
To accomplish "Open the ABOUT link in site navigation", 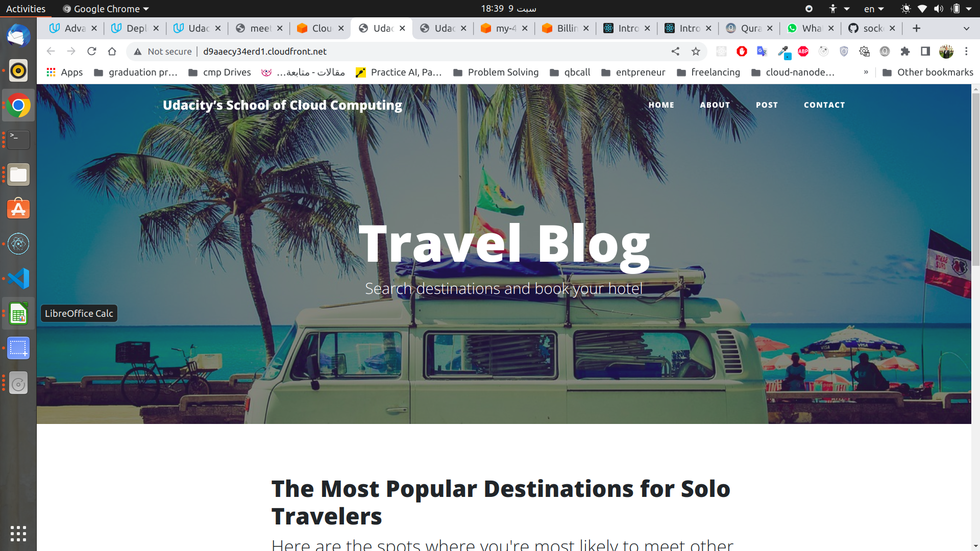I will pyautogui.click(x=715, y=105).
